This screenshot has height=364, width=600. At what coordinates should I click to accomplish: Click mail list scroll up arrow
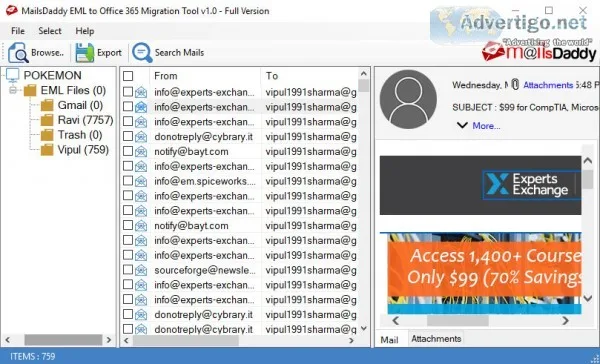364,73
